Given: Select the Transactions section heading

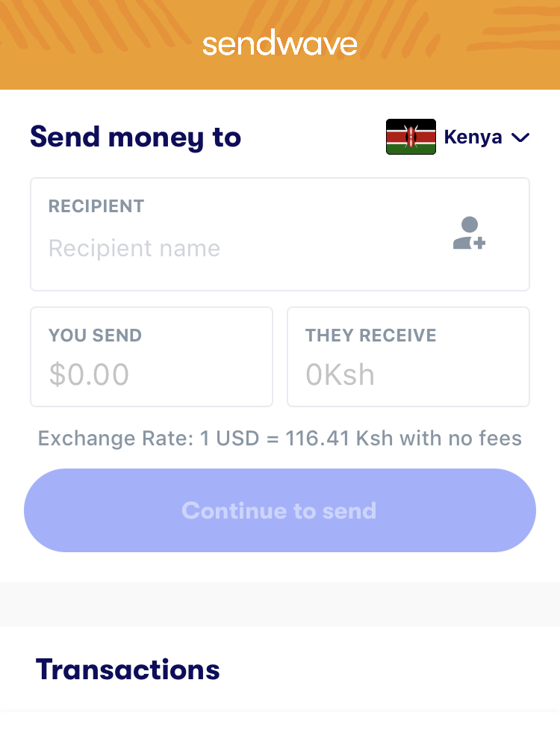Looking at the screenshot, I should (128, 670).
